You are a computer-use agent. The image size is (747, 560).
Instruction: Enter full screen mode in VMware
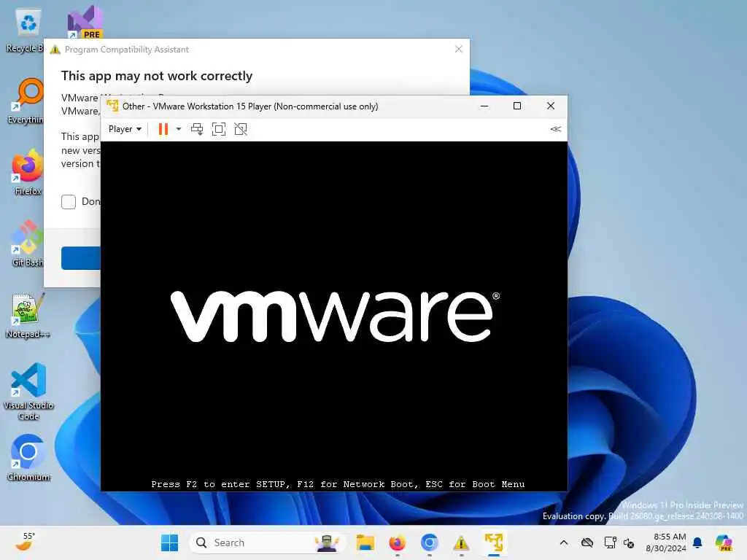[x=219, y=129]
